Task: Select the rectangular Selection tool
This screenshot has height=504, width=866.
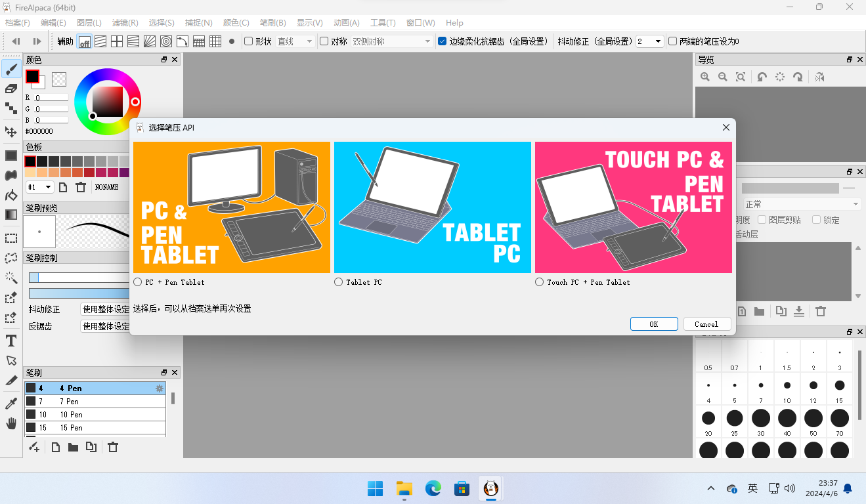Action: click(11, 238)
